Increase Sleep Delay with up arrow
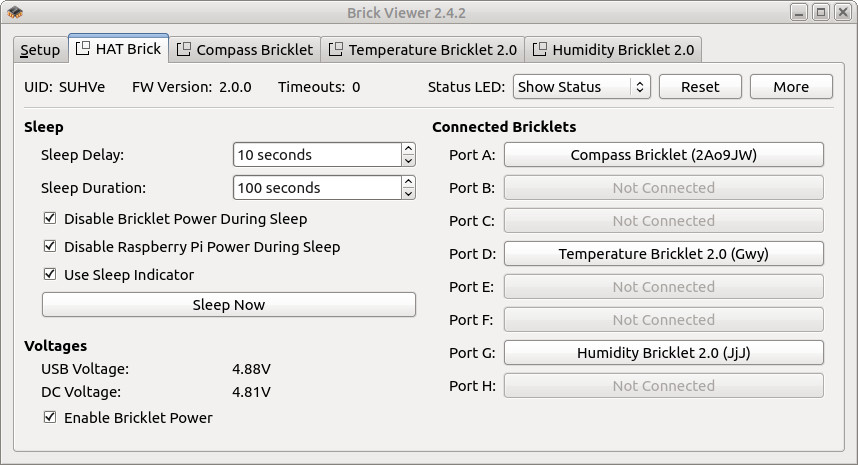858x465 pixels. (x=408, y=149)
